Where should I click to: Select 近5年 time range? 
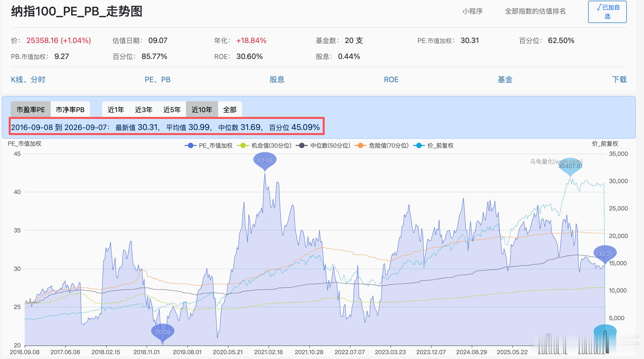pyautogui.click(x=172, y=110)
